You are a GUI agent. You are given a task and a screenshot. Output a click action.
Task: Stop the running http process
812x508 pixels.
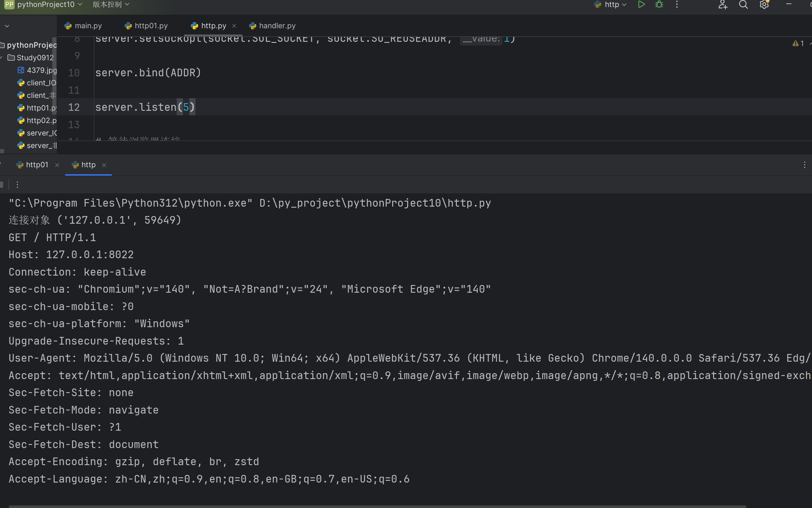(x=2, y=185)
